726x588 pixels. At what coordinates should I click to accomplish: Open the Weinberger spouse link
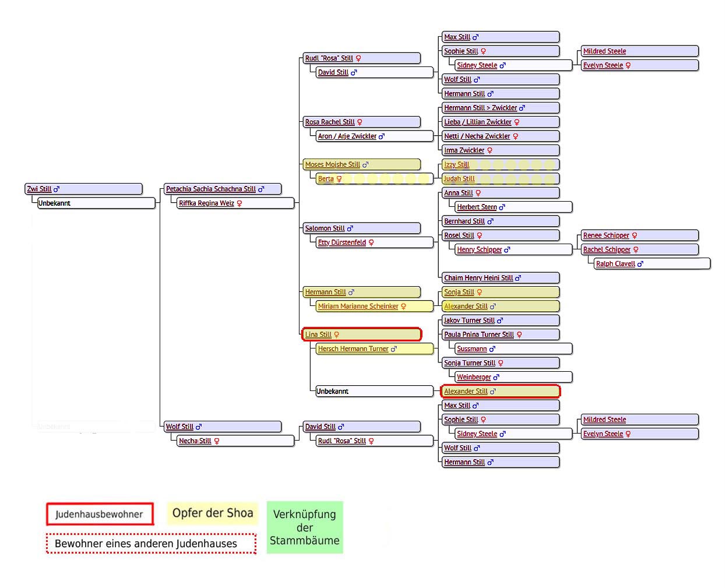pos(474,377)
